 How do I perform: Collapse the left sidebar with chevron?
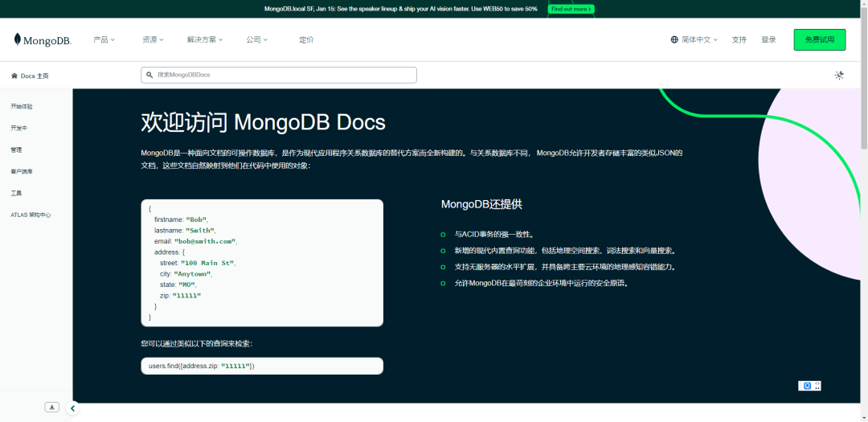point(73,408)
